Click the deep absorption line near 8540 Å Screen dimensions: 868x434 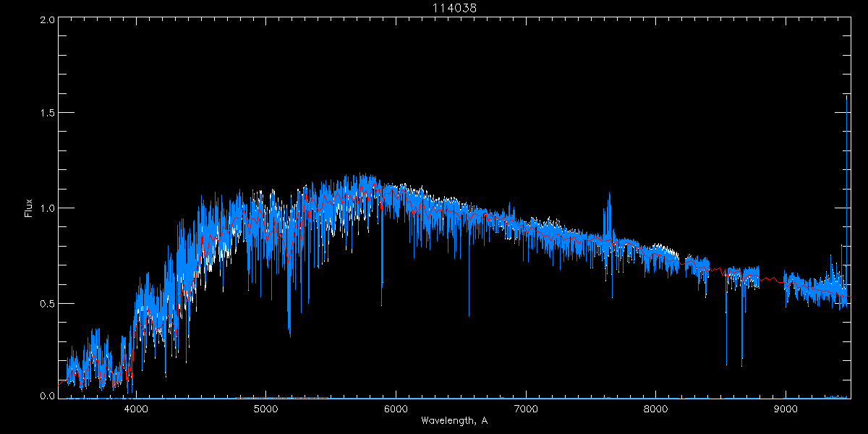pos(726,363)
